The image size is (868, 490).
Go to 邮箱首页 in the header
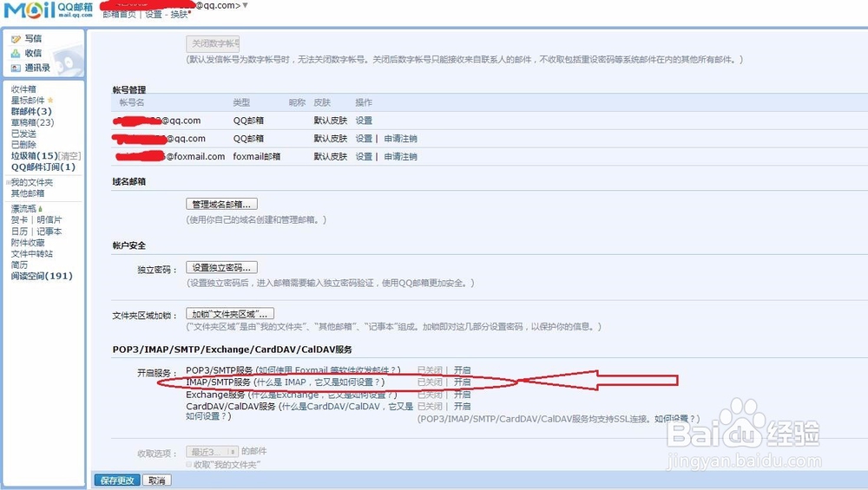click(119, 15)
